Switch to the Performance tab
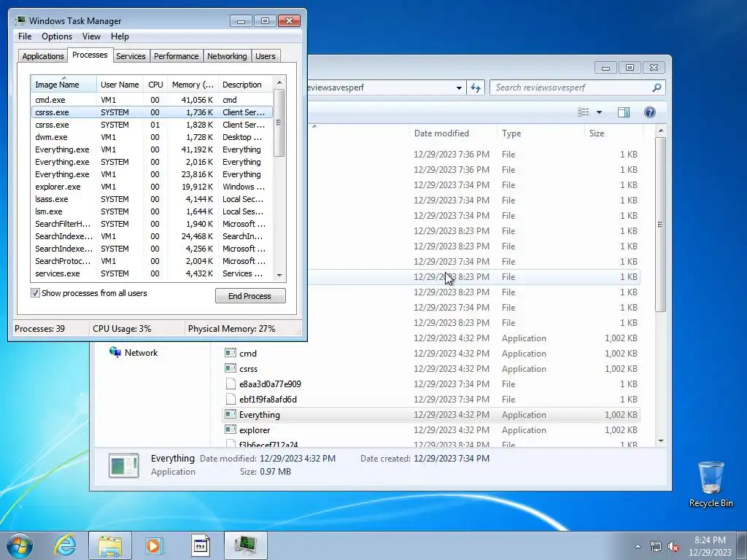The image size is (747, 560). (x=176, y=56)
